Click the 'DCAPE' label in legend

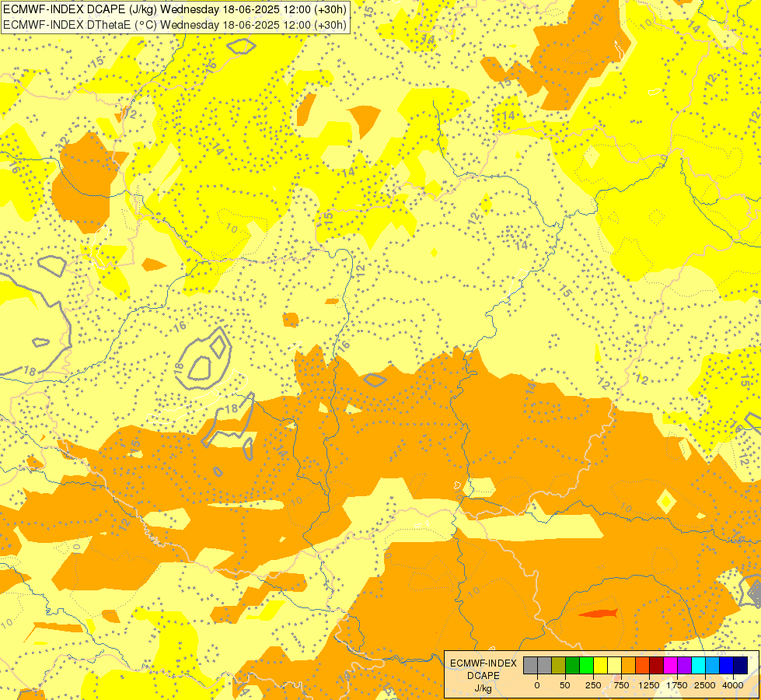click(483, 676)
